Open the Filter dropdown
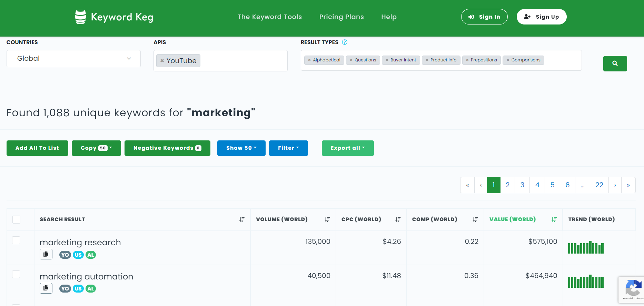Image resolution: width=644 pixels, height=306 pixels. tap(288, 148)
